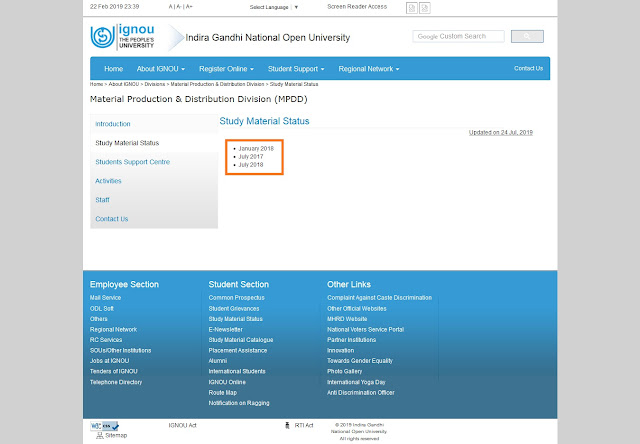
Task: Open Study Material Catalogue link
Action: (241, 340)
